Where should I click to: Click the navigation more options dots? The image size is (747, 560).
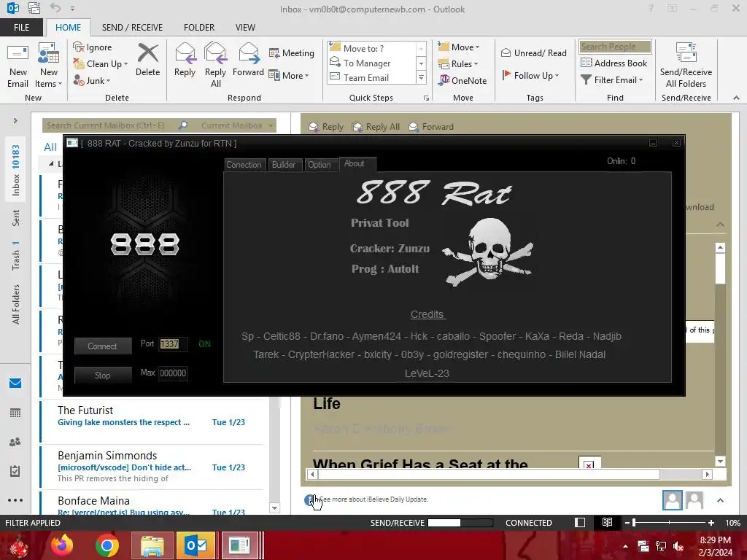[x=15, y=500]
